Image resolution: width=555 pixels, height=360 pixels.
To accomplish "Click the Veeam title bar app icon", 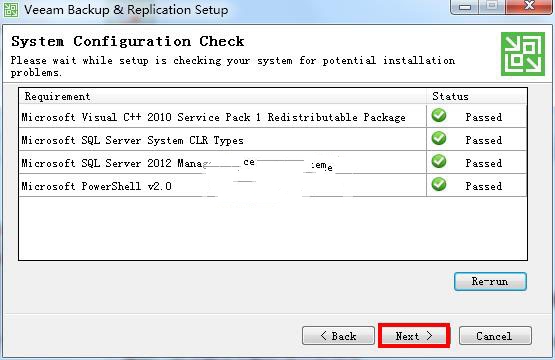I will (11, 9).
